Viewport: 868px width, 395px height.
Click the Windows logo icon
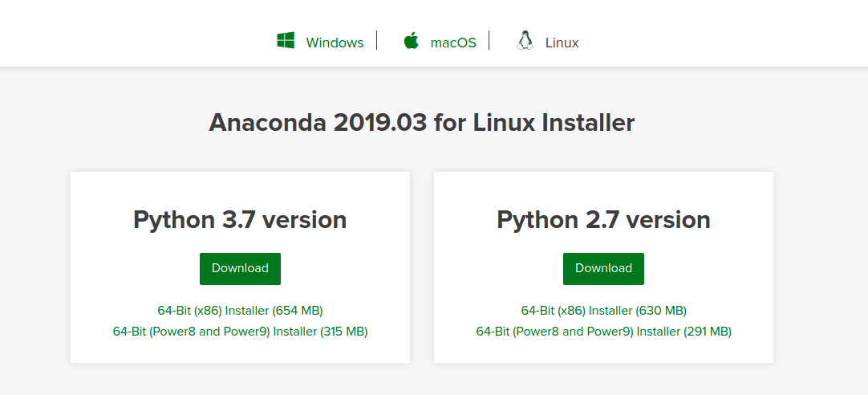click(286, 41)
